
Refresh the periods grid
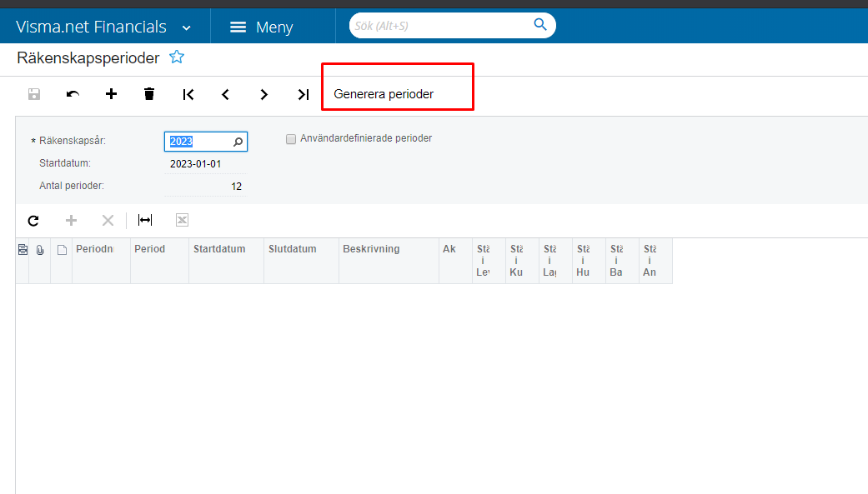click(33, 221)
